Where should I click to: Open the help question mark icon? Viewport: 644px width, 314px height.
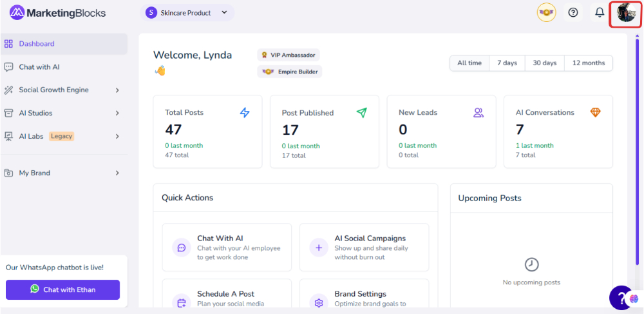click(573, 13)
